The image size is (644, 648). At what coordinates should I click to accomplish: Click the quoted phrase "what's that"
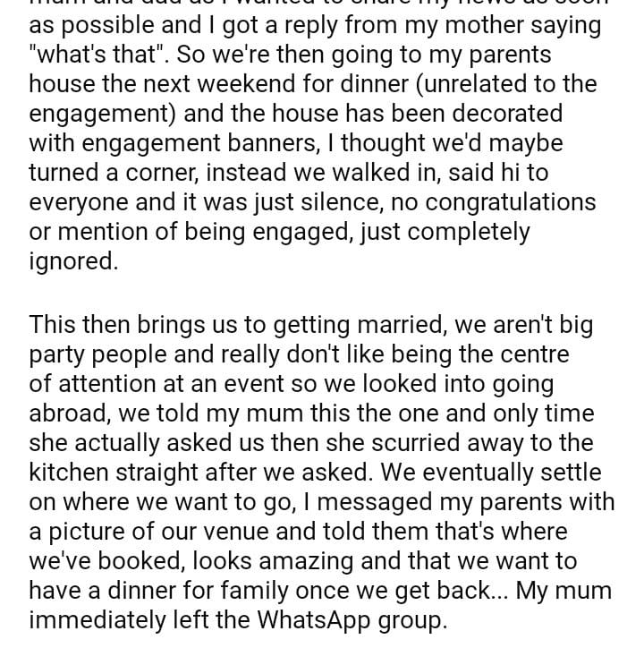coord(98,55)
